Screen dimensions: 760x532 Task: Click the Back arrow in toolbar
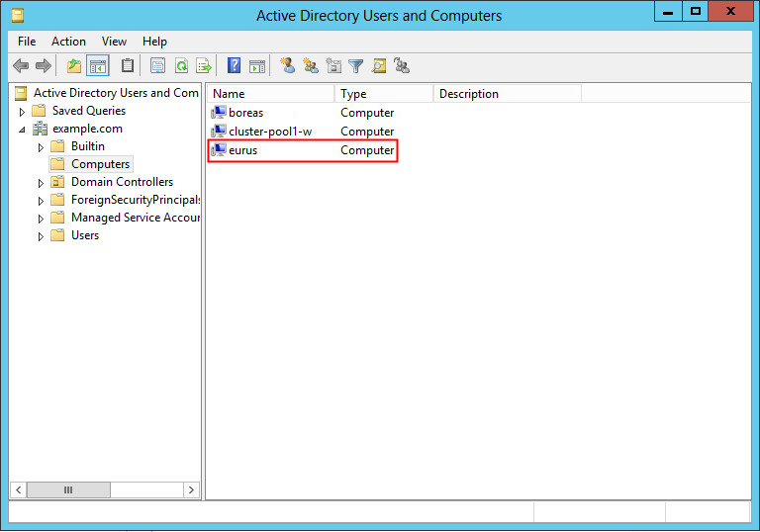coord(20,66)
